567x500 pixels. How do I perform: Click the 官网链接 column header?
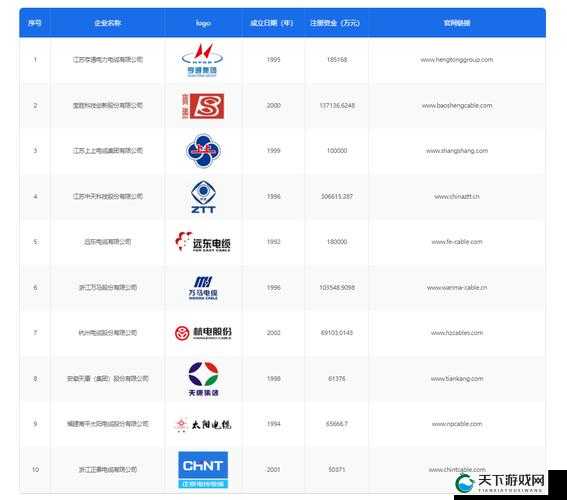tap(457, 23)
